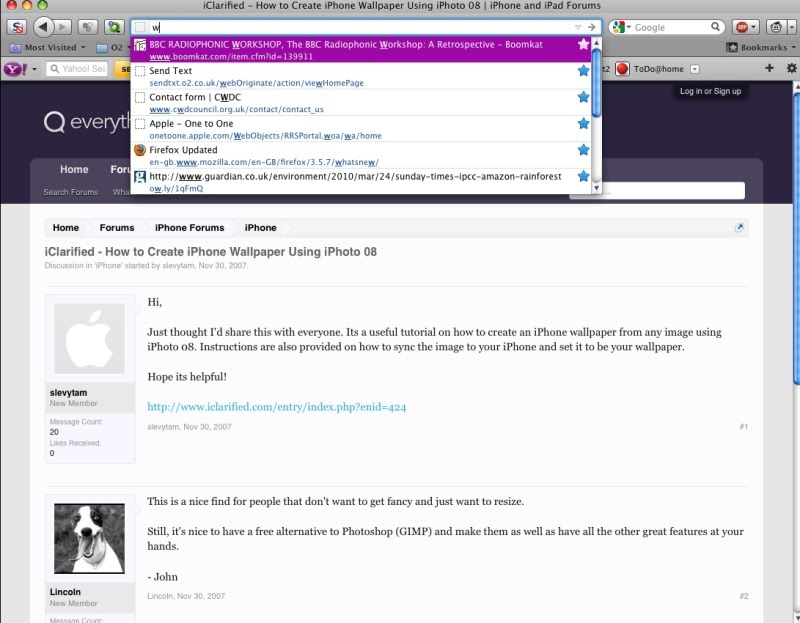Click the Yahoo! toolbar logo
The width and height of the screenshot is (800, 623).
15,68
